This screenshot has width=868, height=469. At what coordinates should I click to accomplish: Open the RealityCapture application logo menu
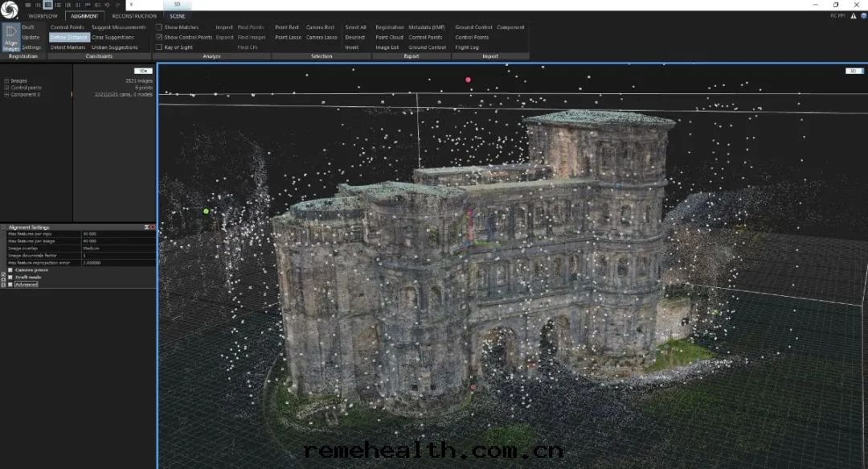click(9, 6)
